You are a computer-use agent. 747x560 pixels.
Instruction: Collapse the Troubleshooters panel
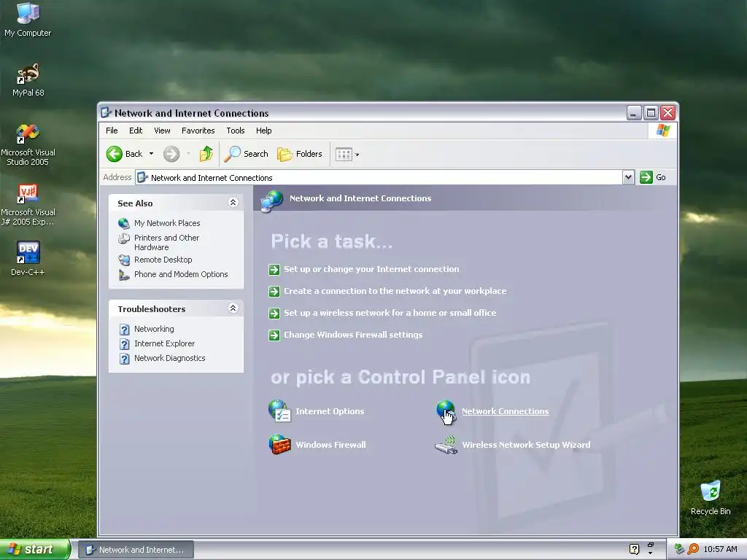pyautogui.click(x=233, y=308)
